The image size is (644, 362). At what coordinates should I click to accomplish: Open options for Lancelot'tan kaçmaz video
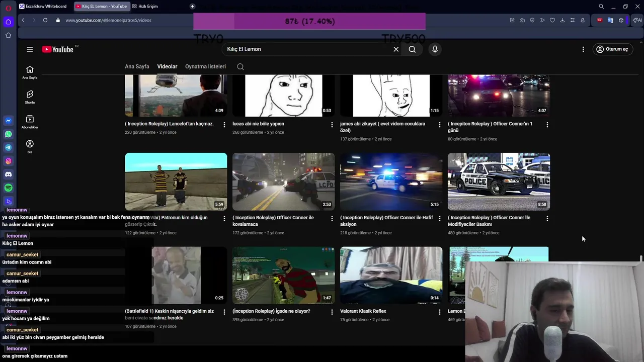coord(224,125)
